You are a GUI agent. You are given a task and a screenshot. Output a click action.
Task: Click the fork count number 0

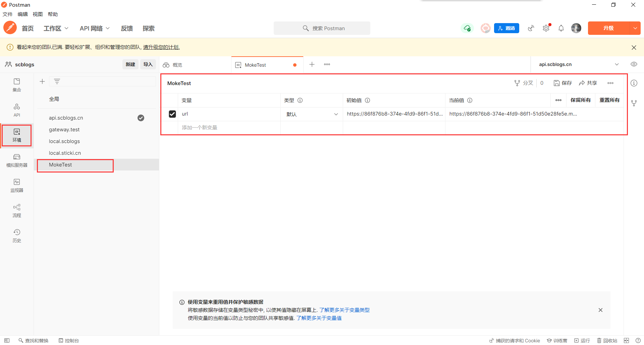coord(542,83)
